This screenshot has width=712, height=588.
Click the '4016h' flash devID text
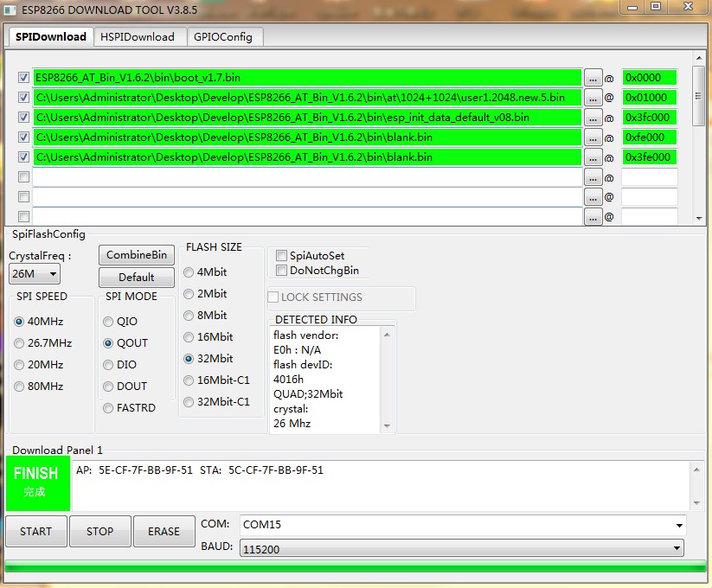pos(288,380)
